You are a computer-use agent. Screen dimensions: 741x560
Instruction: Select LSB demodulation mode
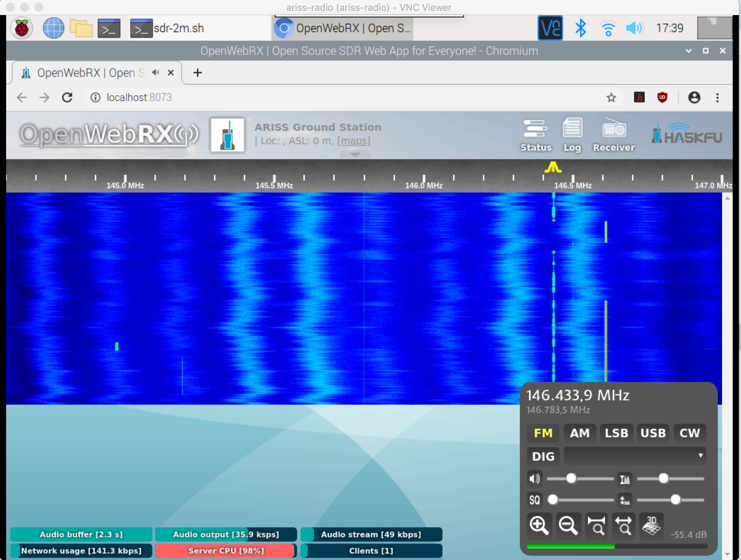616,433
